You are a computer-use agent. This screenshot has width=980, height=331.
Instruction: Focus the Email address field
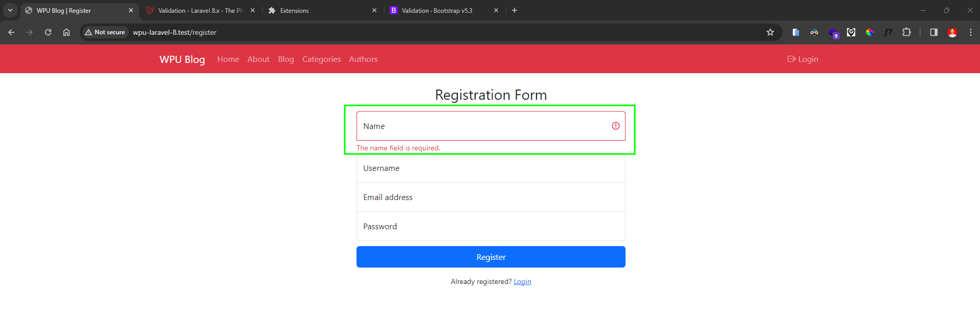coord(491,197)
